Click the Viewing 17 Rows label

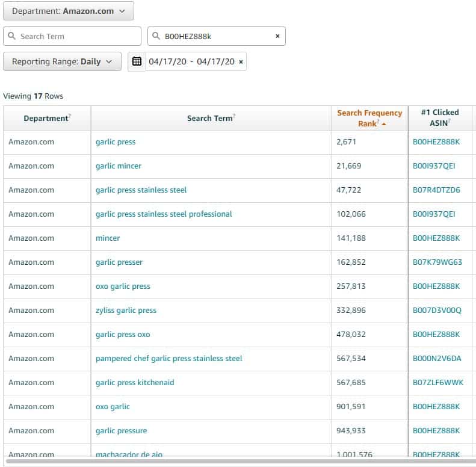(x=33, y=96)
